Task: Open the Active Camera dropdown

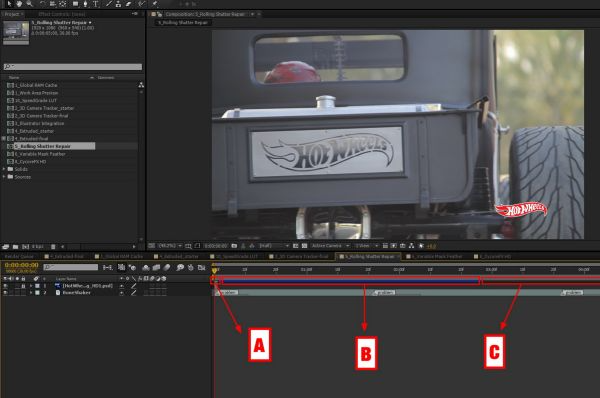Action: pyautogui.click(x=331, y=246)
